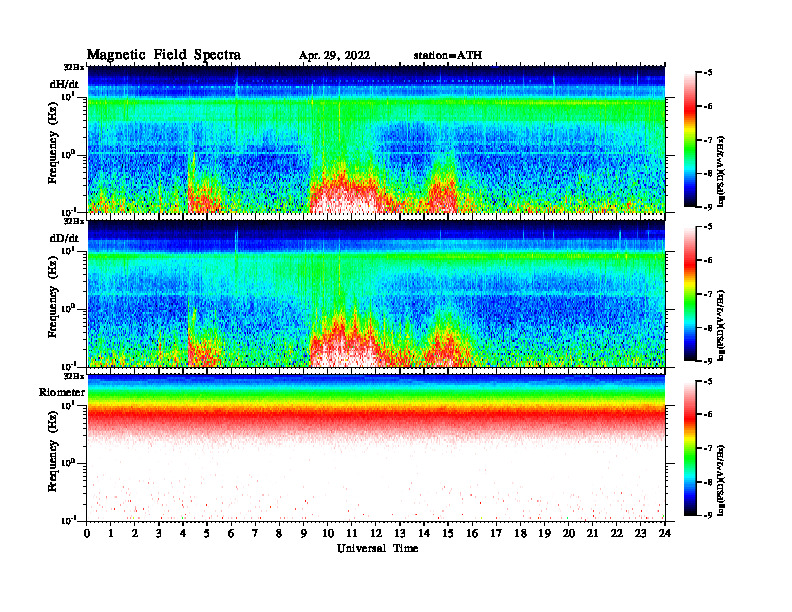792x612 pixels.
Task: Click the hour "14" tick label on the time axis
Action: [x=424, y=533]
